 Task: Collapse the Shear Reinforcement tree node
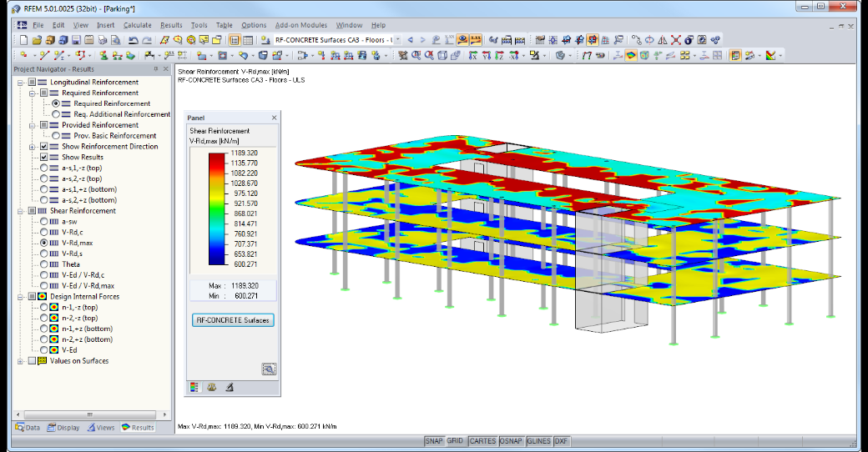click(x=21, y=211)
